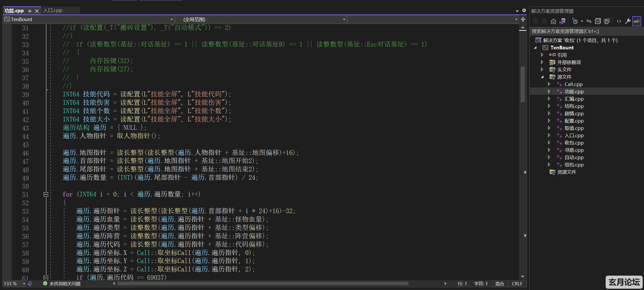Screen dimensions: 644x290
Task: Close the 功能.cpp tab
Action: click(37, 11)
